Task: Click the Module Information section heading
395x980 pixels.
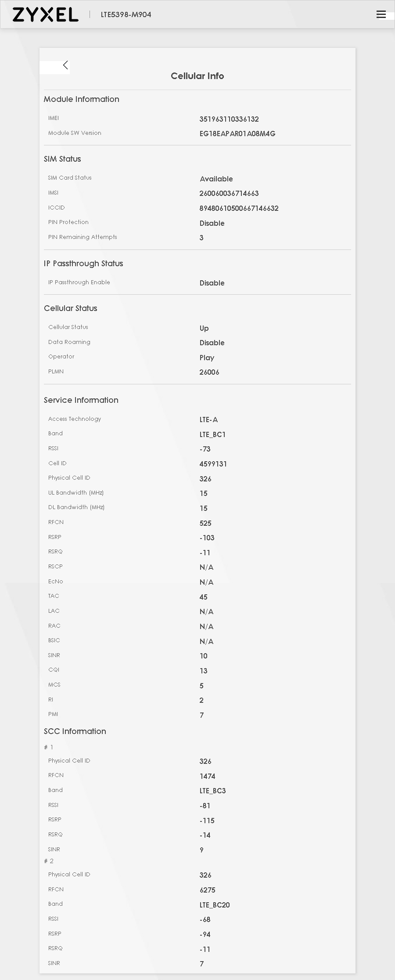Action: (82, 99)
